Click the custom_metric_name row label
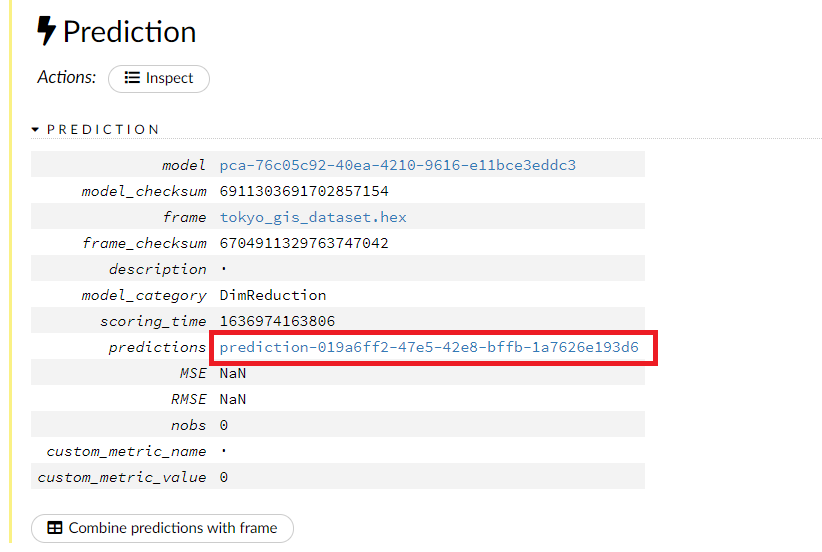The height and width of the screenshot is (552, 822). (126, 451)
